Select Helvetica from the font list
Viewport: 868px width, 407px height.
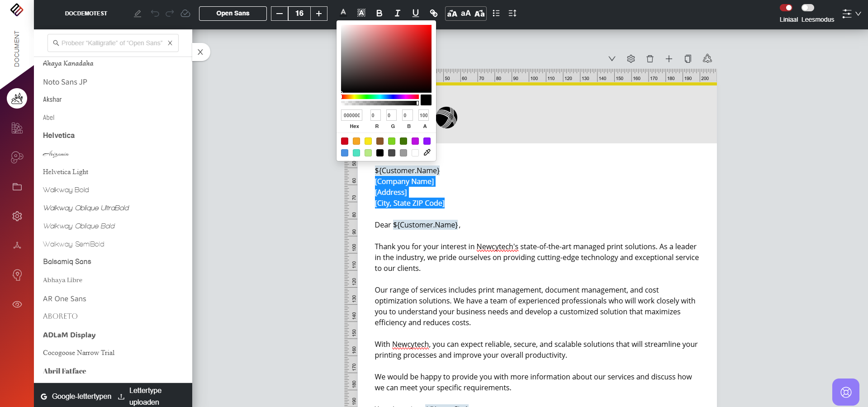point(59,136)
